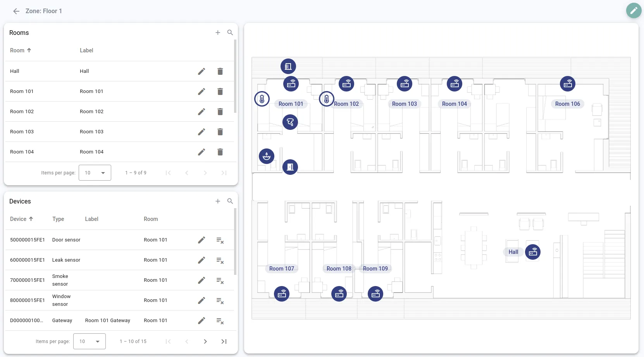
Task: Open Rooms items per page dropdown
Action: (95, 173)
